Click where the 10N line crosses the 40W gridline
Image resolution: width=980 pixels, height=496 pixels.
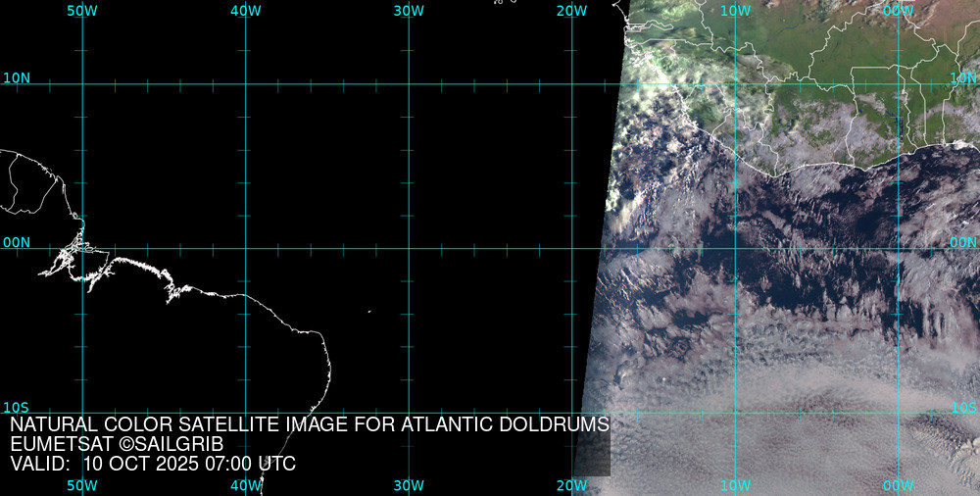245,84
